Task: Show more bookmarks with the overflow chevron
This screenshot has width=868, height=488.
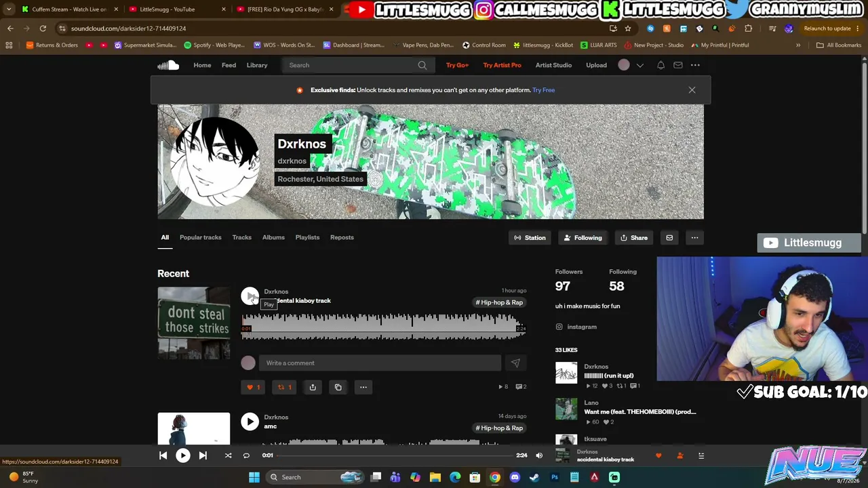Action: click(x=798, y=45)
